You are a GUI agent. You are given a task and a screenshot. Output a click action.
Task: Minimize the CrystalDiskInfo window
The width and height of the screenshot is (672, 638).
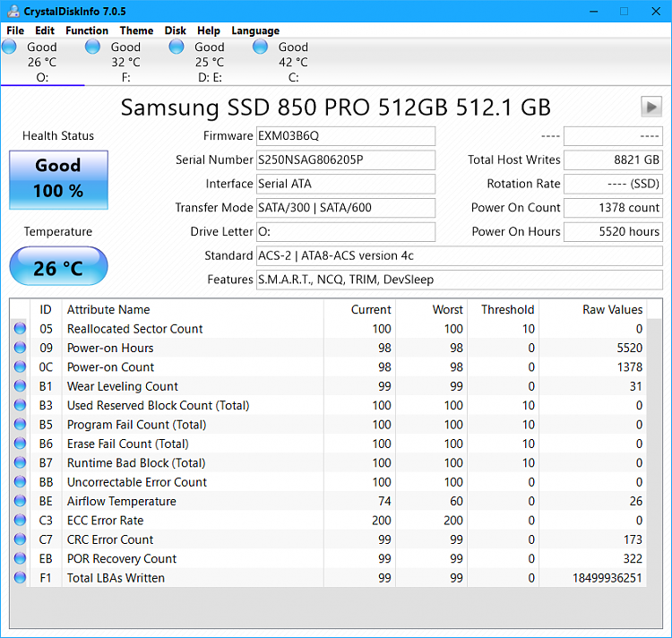point(593,12)
